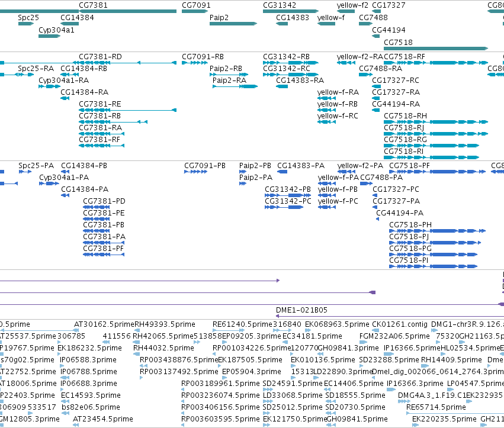
Task: Click protein CG44194-PA label
Action: pos(400,213)
